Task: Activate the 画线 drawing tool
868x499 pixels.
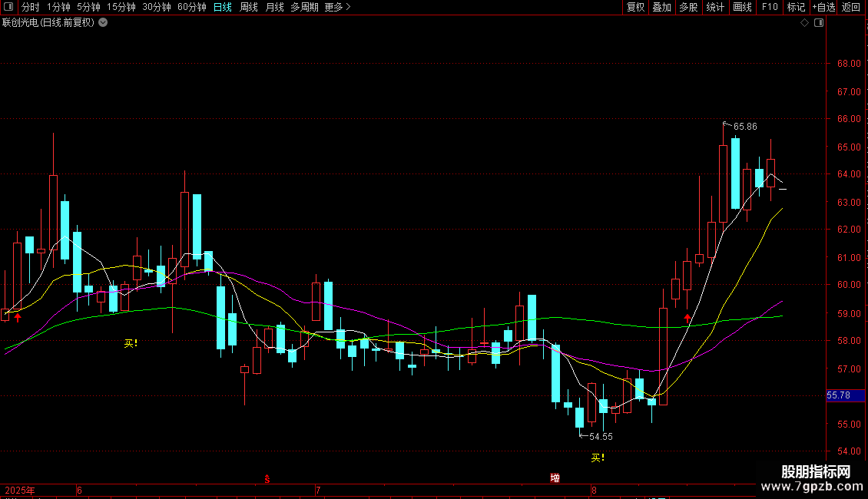Action: [742, 7]
